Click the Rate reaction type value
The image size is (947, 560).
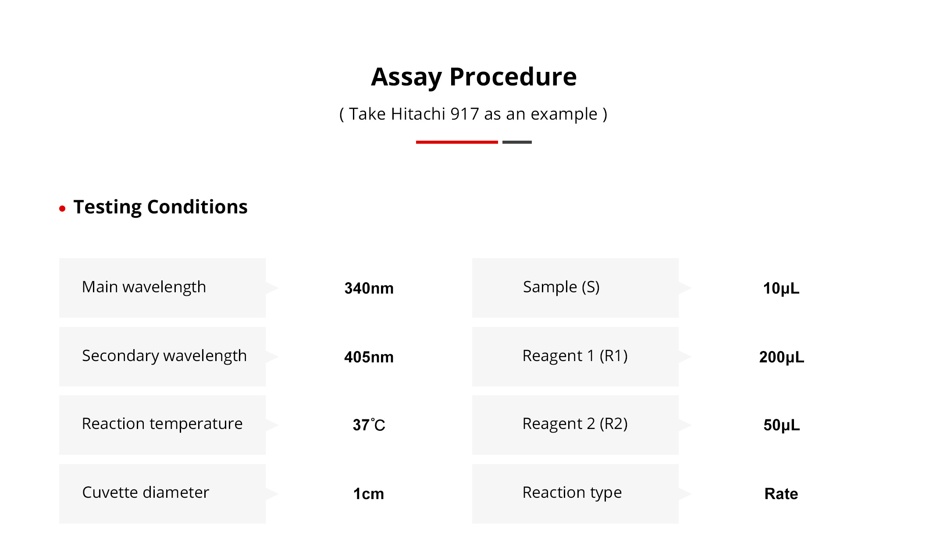781,494
